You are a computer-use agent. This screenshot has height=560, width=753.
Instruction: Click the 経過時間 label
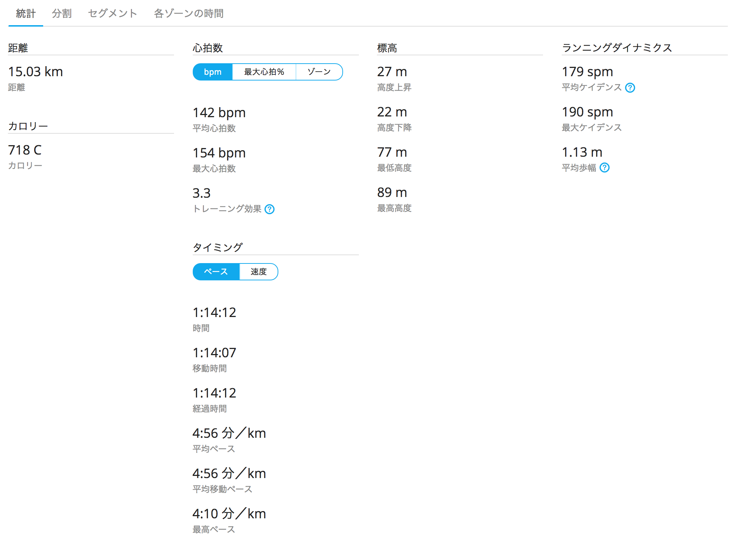210,409
